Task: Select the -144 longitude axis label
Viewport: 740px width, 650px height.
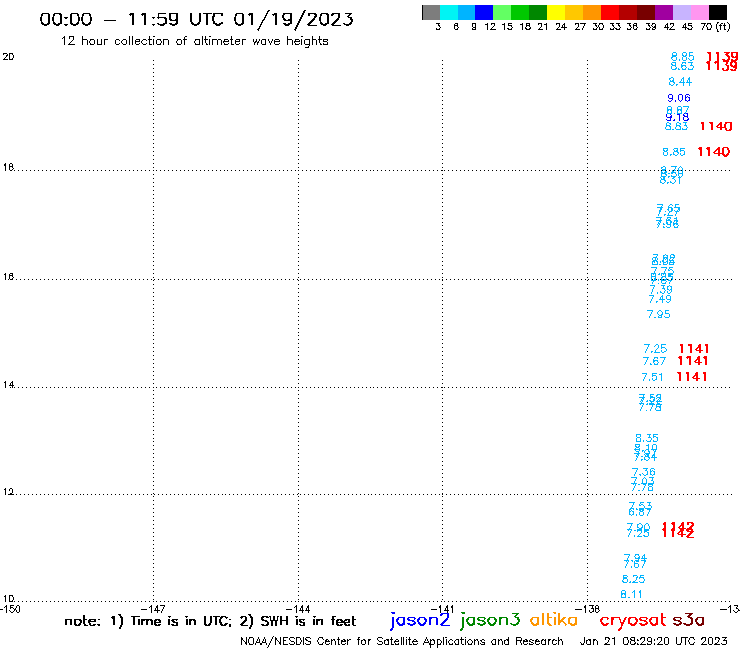Action: 298,609
